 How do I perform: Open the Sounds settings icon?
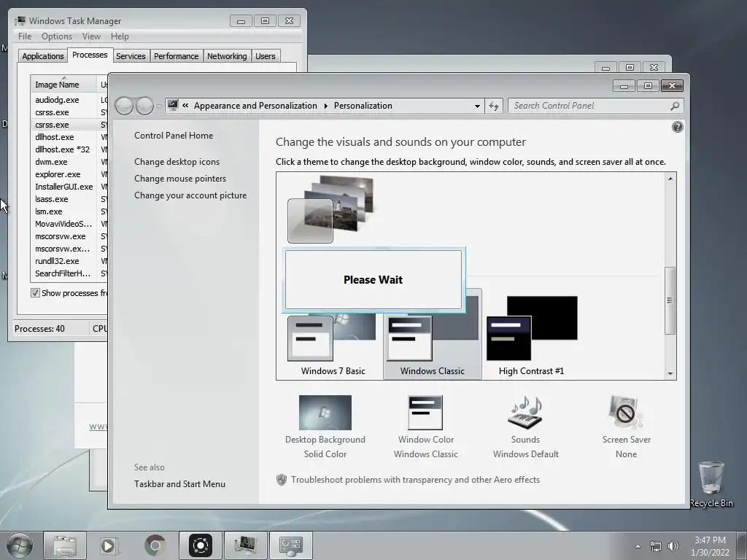(525, 413)
